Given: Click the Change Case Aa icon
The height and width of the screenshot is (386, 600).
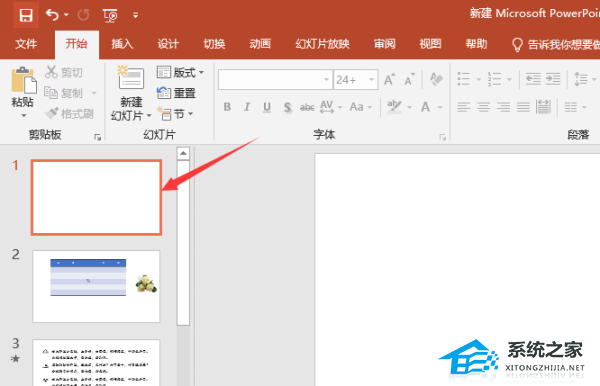Looking at the screenshot, I should pyautogui.click(x=357, y=107).
